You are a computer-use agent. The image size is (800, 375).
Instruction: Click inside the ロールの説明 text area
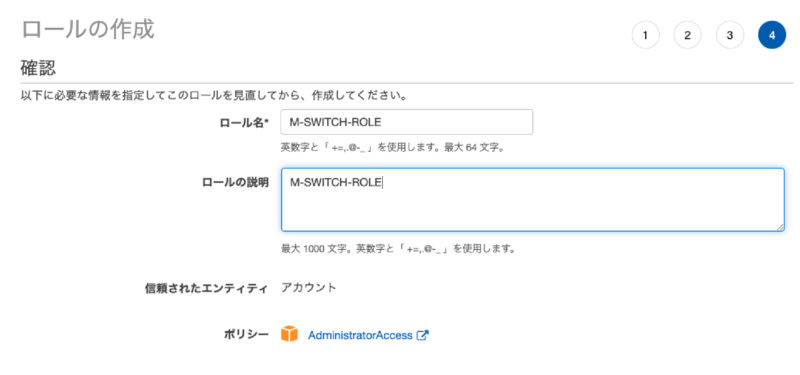(x=533, y=199)
